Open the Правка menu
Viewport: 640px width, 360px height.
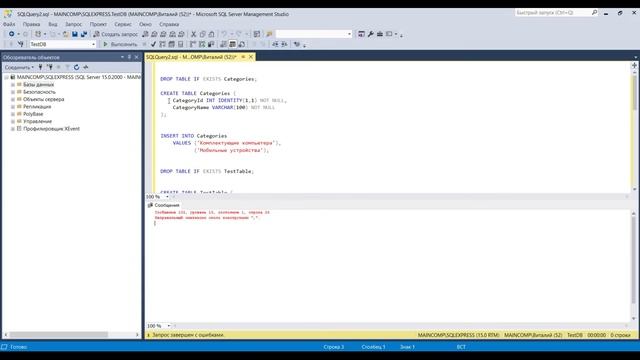point(31,24)
